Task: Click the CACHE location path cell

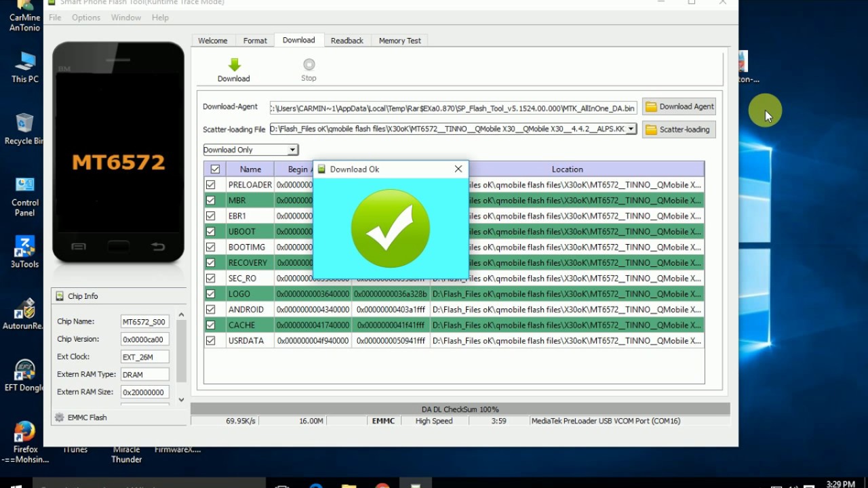Action: [567, 325]
